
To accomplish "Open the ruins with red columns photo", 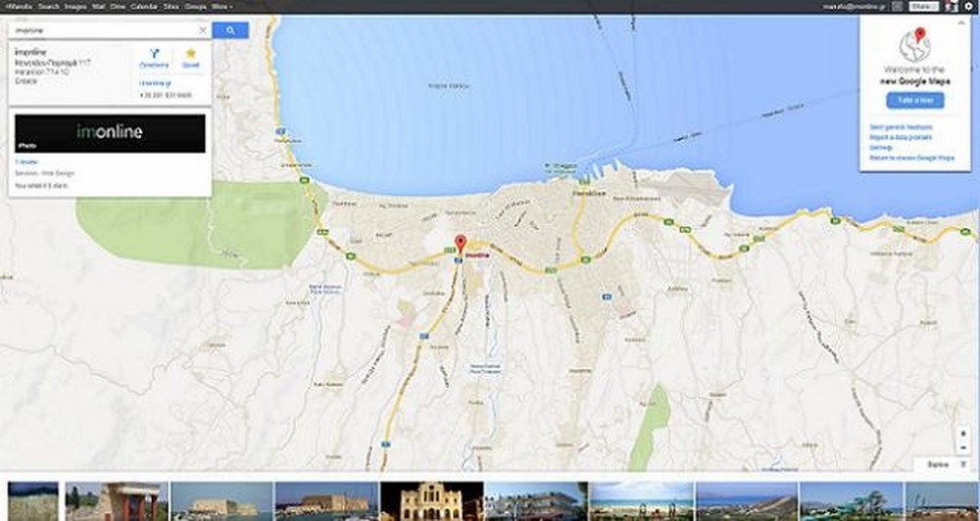I will click(x=117, y=501).
